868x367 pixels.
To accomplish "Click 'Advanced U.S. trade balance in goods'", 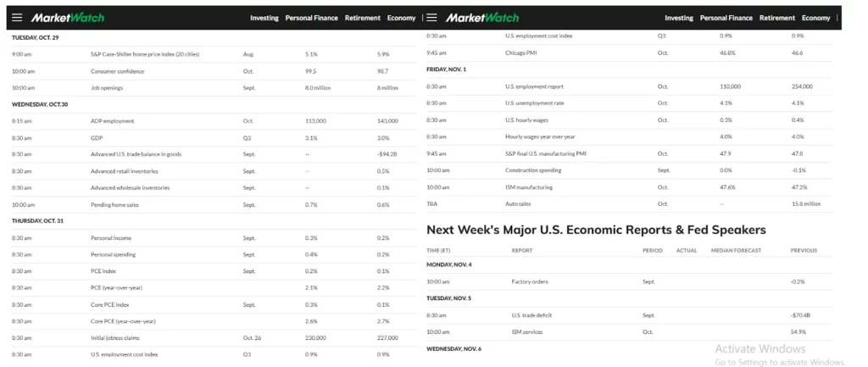I will (136, 154).
